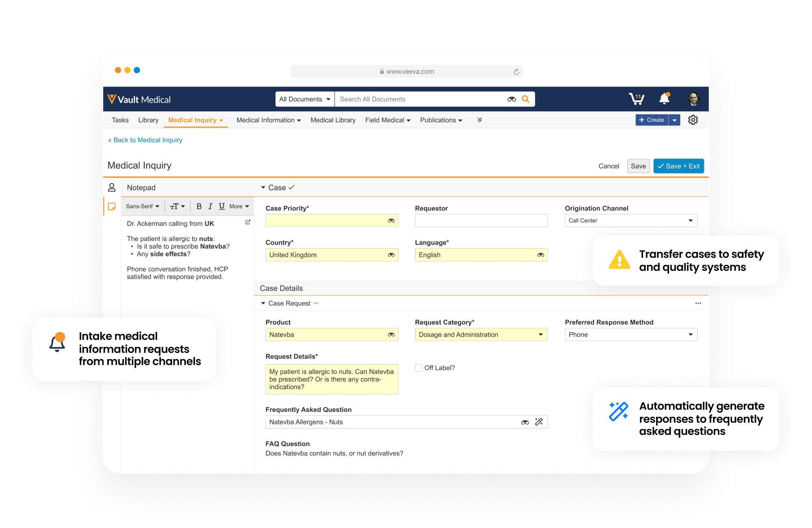Click the Underline formatting button

(x=222, y=206)
